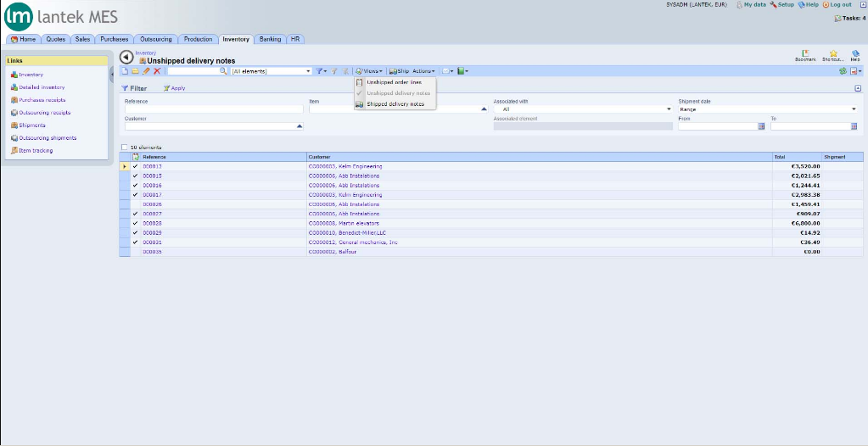Open Detailed inventory in the Links panel
868x446 pixels.
(42, 87)
